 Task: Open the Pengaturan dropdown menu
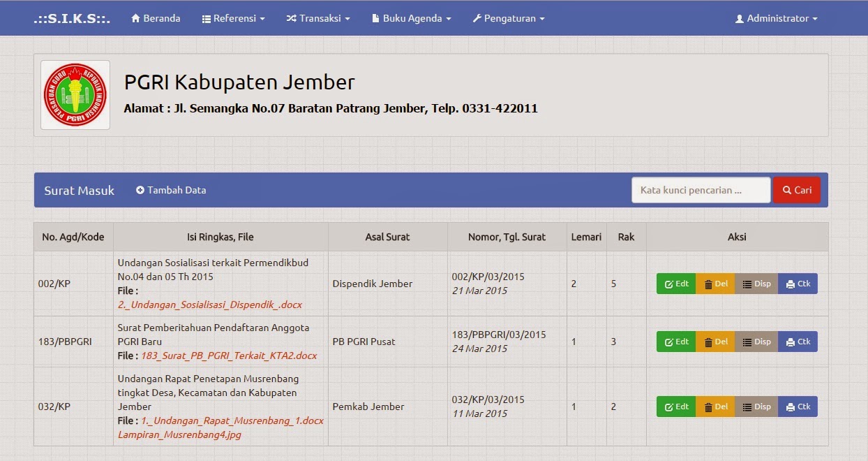509,18
